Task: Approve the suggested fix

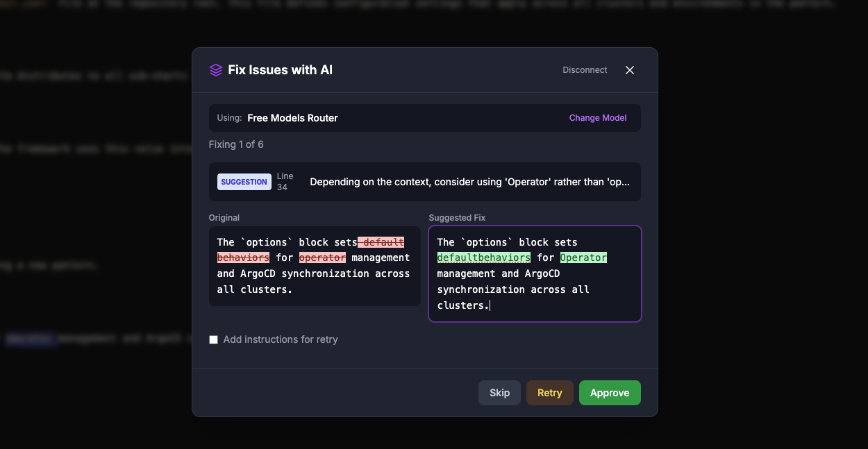Action: (x=609, y=393)
